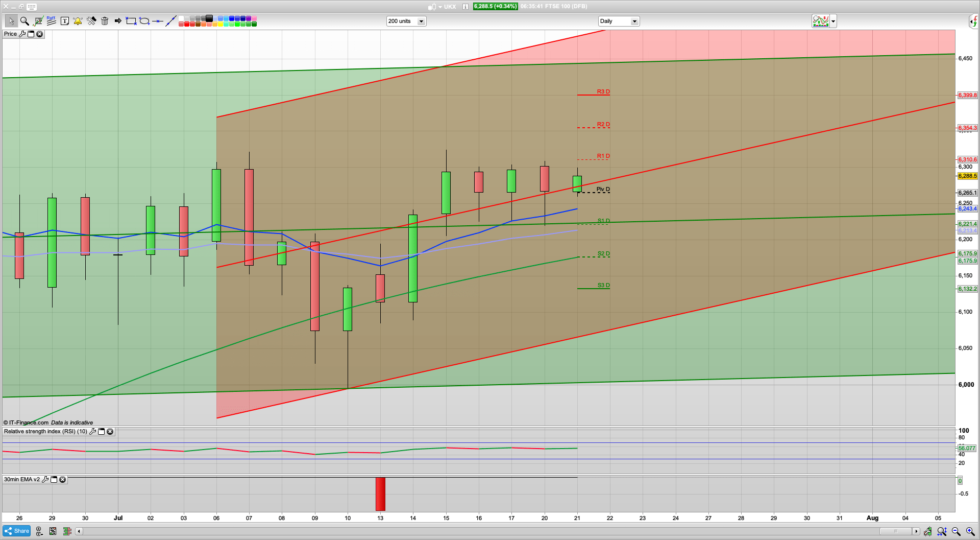Pick the yellow color swatch
This screenshot has height=540, width=980.
pyautogui.click(x=220, y=24)
